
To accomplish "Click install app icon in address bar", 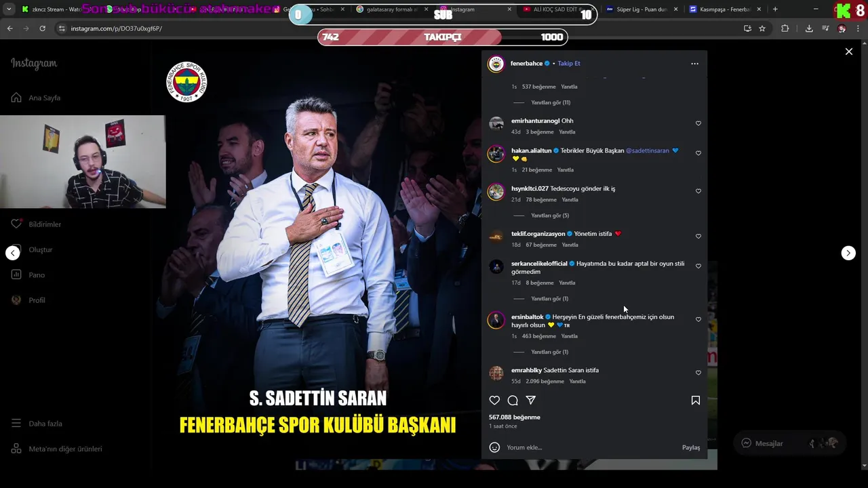I will click(747, 28).
